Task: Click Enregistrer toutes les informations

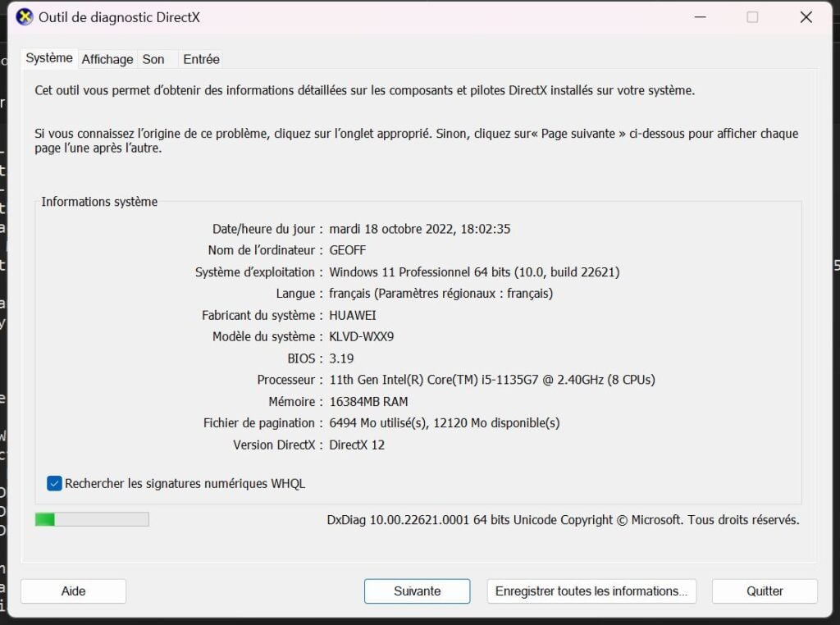Action: (591, 591)
